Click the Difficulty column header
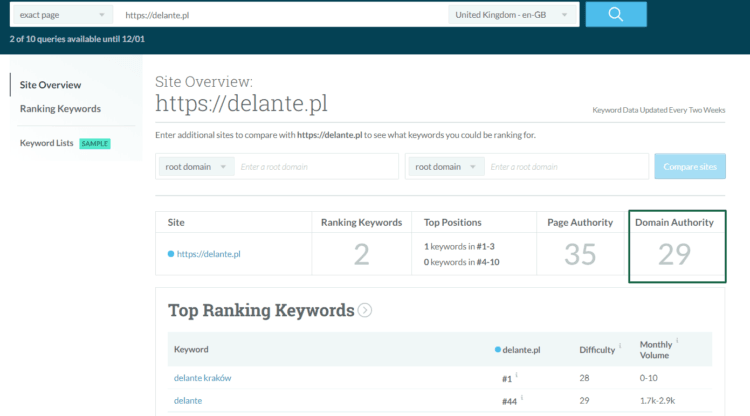This screenshot has height=416, width=750. tap(597, 350)
